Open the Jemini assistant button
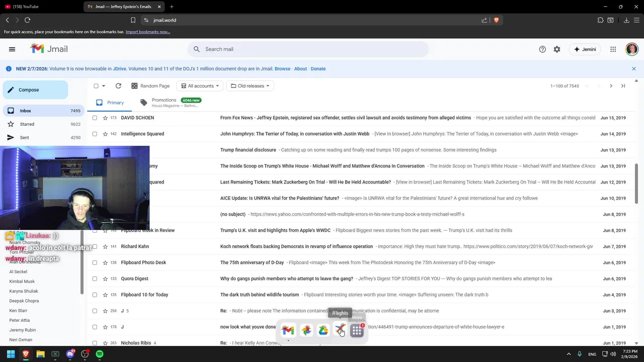 tap(585, 49)
